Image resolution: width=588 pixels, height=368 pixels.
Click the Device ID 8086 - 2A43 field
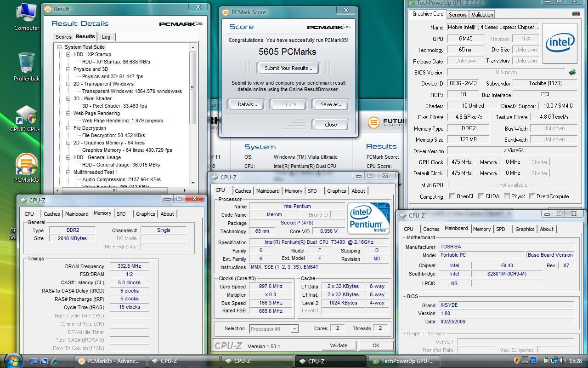(x=463, y=84)
